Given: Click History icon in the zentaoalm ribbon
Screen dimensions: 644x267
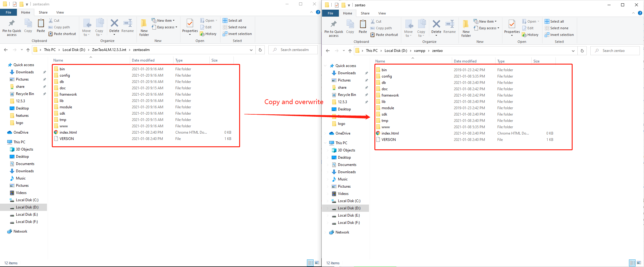Looking at the screenshot, I should 208,34.
